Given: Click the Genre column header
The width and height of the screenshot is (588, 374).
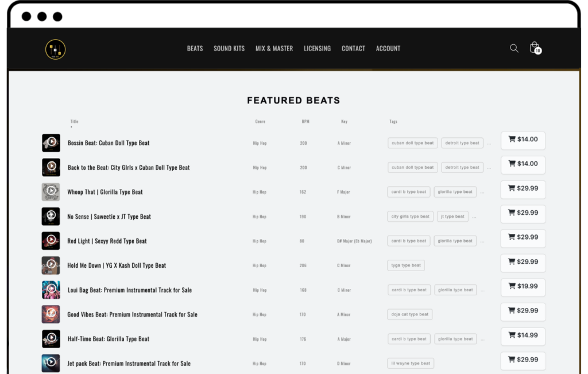Looking at the screenshot, I should (260, 122).
